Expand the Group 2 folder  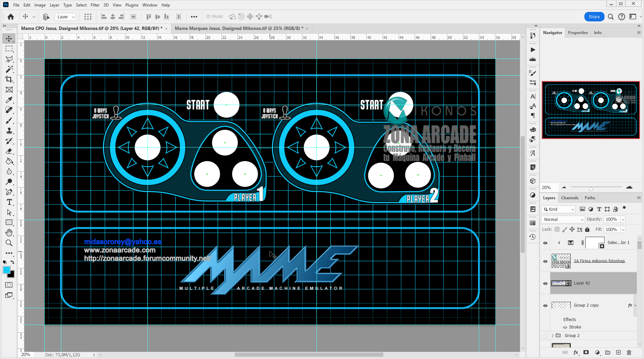pyautogui.click(x=552, y=335)
